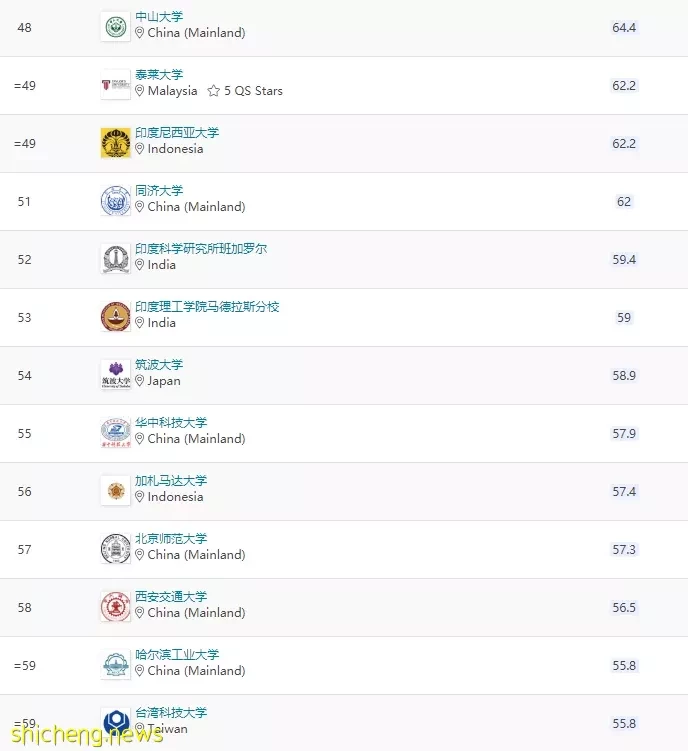The width and height of the screenshot is (688, 751).
Task: Open the 印度科学研究所班加罗尔 link
Action: [x=201, y=249]
